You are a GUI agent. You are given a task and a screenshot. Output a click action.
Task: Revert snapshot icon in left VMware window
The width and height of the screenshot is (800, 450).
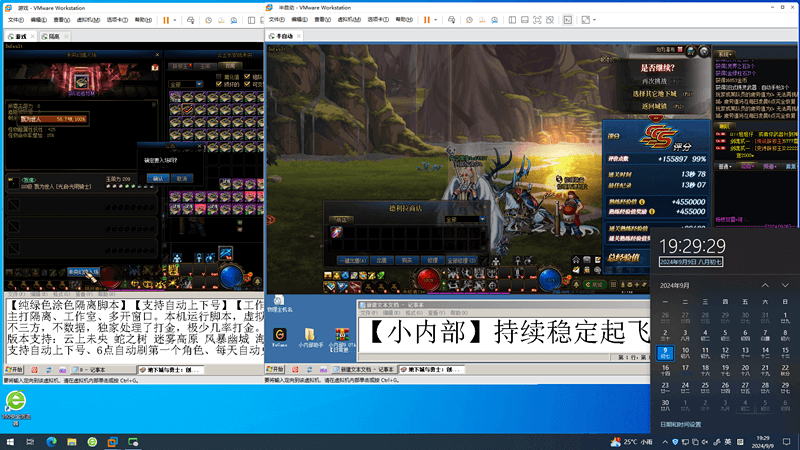click(x=221, y=20)
